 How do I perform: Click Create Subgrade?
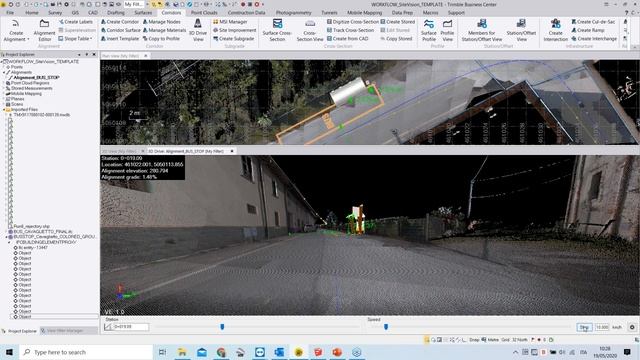point(233,38)
